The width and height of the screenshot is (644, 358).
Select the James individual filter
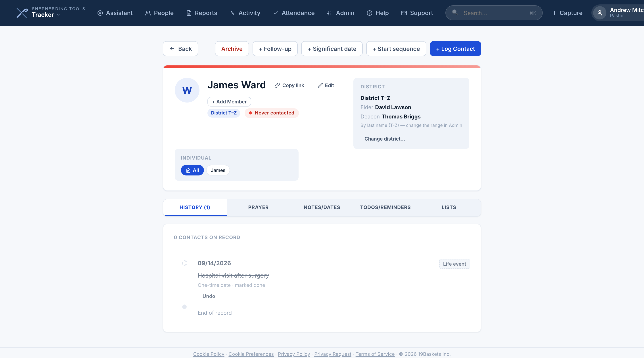[218, 170]
